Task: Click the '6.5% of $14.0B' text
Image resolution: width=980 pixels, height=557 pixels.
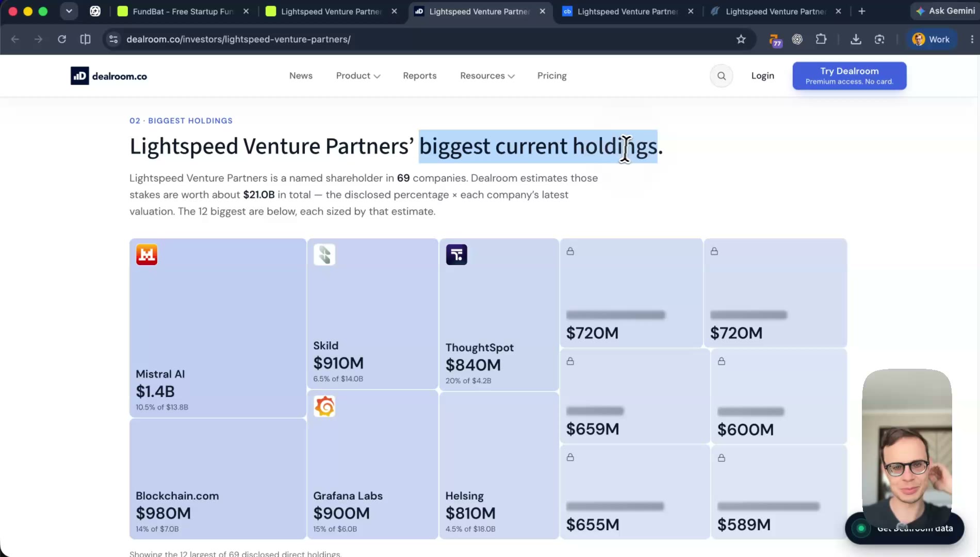Action: click(x=338, y=379)
